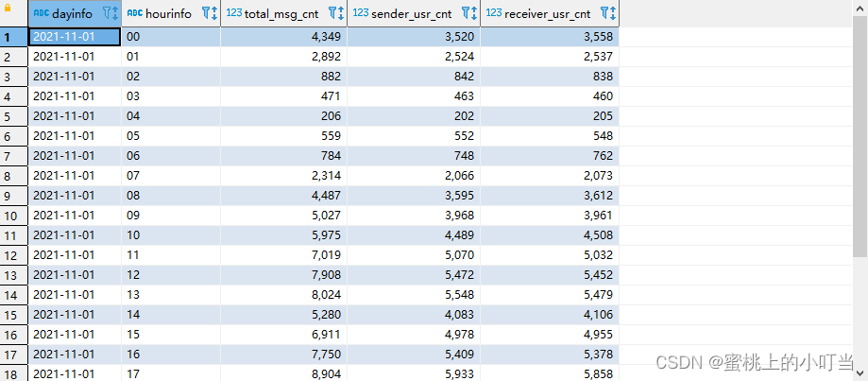The height and width of the screenshot is (381, 868).
Task: Click total_msg_cnt cell 8,024
Action: click(x=284, y=295)
